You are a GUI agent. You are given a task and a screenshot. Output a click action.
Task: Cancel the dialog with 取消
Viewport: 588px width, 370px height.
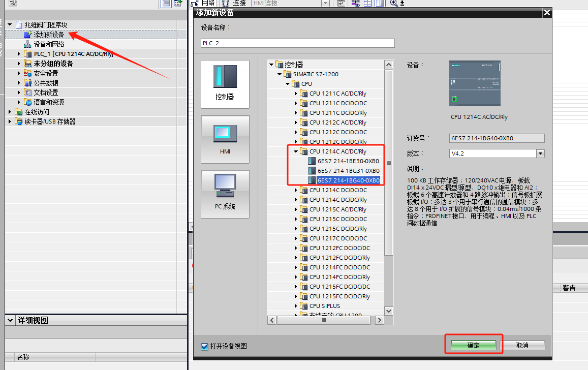(x=522, y=345)
